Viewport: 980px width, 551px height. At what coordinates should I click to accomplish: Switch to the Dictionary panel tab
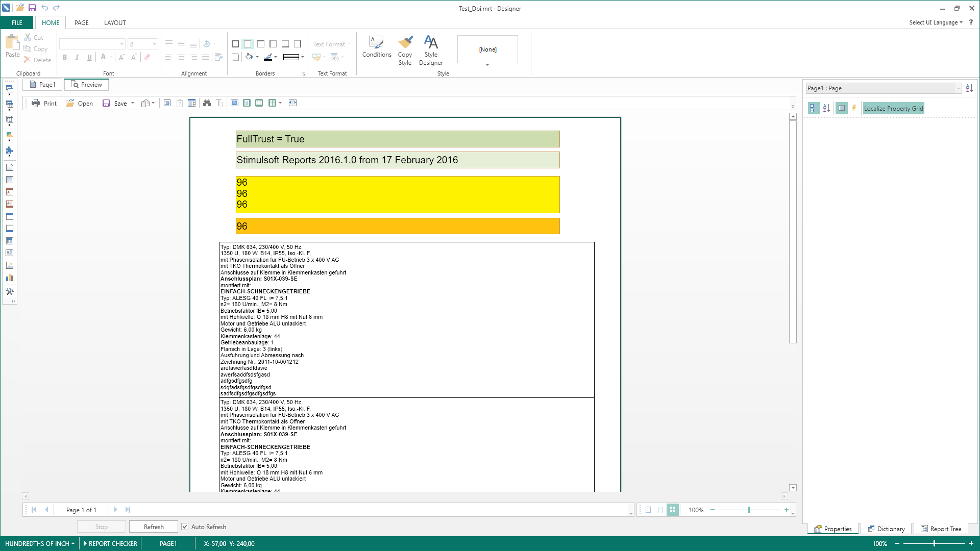click(886, 529)
